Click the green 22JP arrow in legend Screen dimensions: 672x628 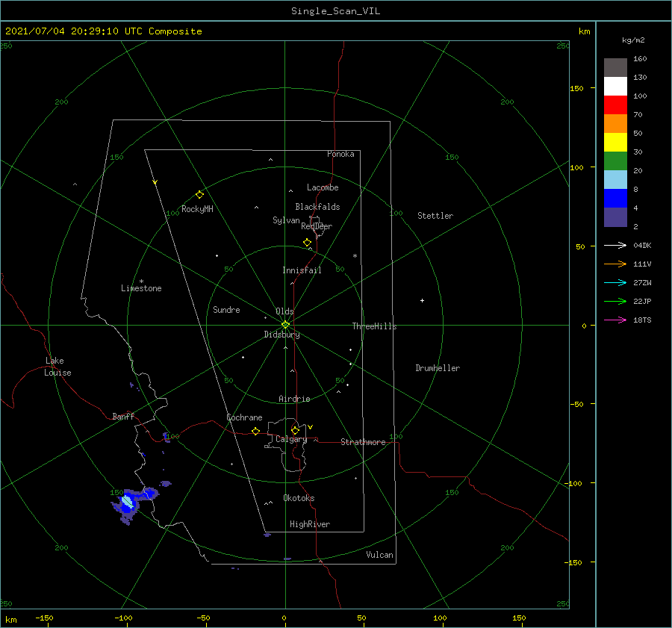(x=615, y=302)
